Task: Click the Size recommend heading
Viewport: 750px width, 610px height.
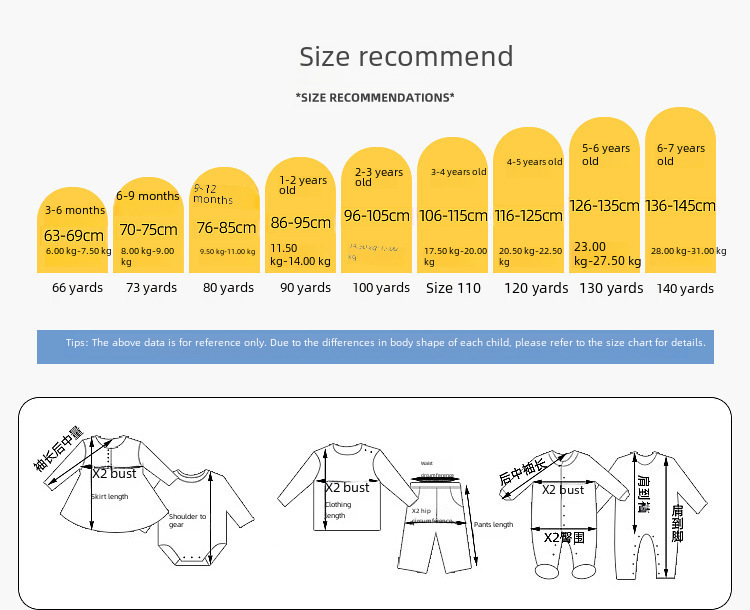Action: [x=406, y=56]
